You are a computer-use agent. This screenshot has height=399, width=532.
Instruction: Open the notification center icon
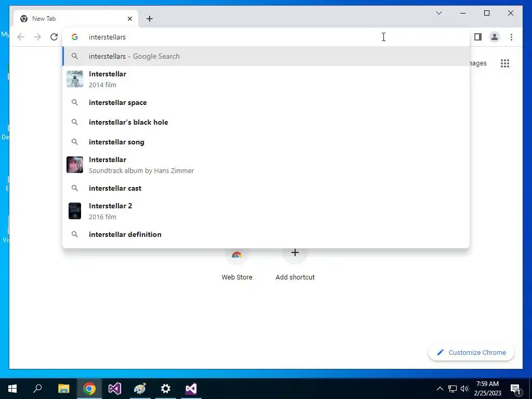tap(516, 389)
